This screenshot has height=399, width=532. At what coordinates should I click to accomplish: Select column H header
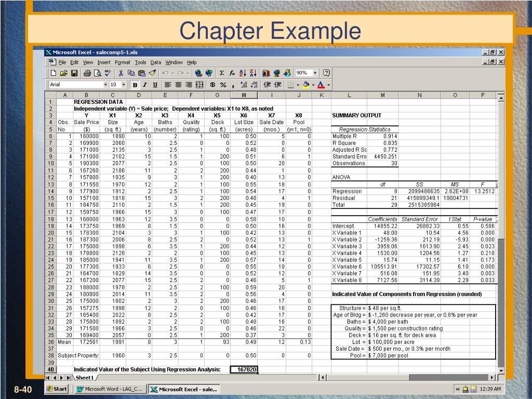coord(244,96)
